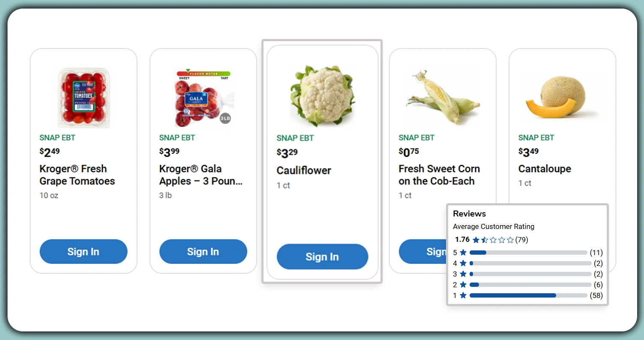Click the 5-star review count (11)

tap(596, 253)
